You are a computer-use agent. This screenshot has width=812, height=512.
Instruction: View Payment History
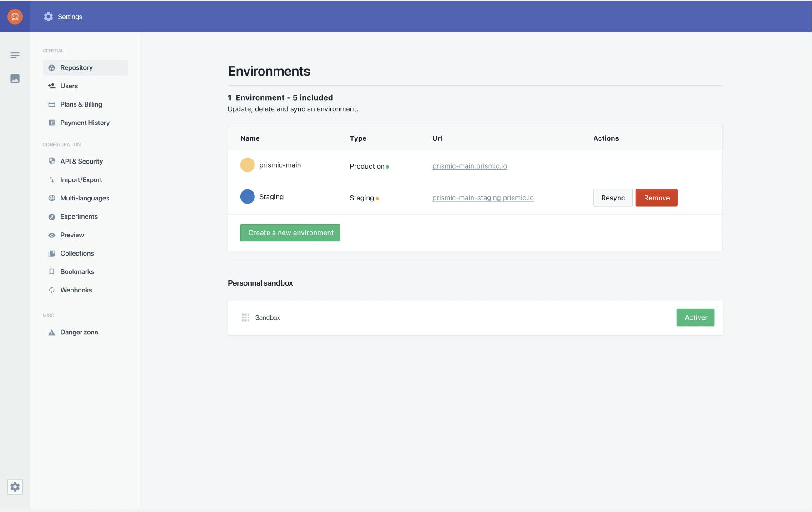[x=86, y=123]
